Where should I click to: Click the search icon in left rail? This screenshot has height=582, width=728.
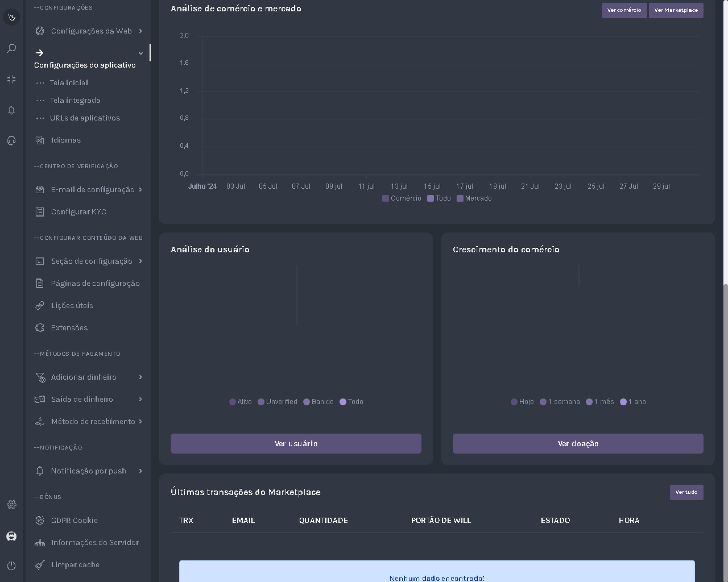[11, 48]
